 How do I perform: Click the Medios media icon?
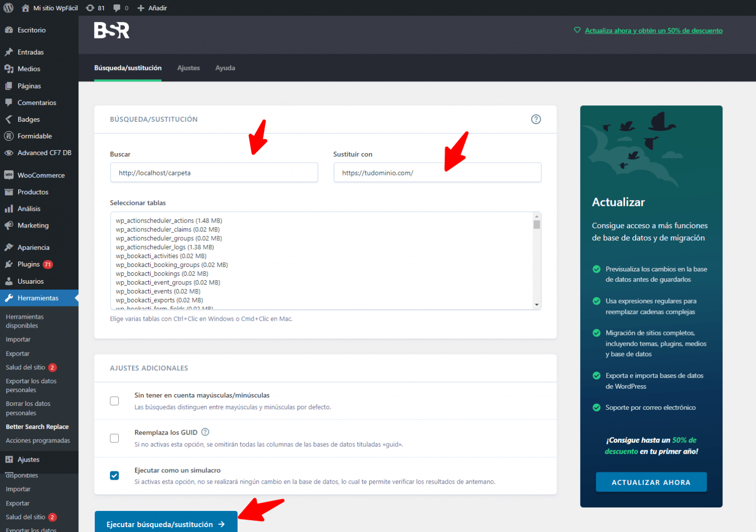tap(9, 69)
